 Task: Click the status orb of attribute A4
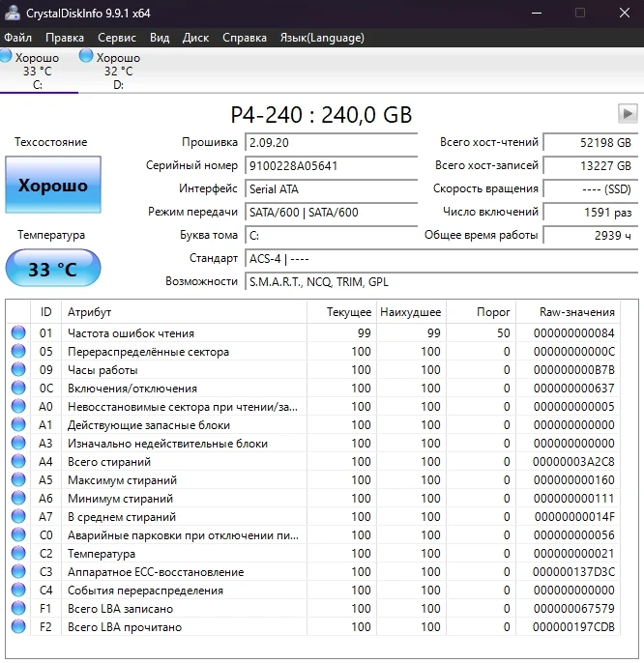(18, 461)
